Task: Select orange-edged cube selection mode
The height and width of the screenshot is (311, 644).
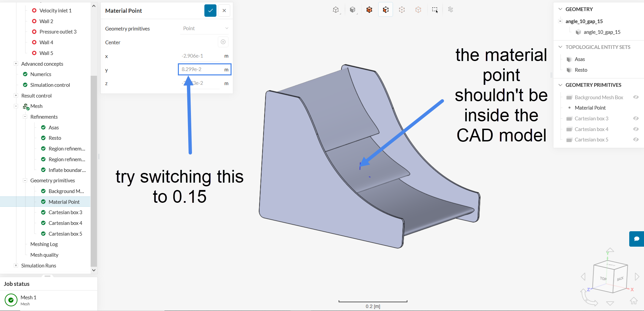Action: (386, 10)
